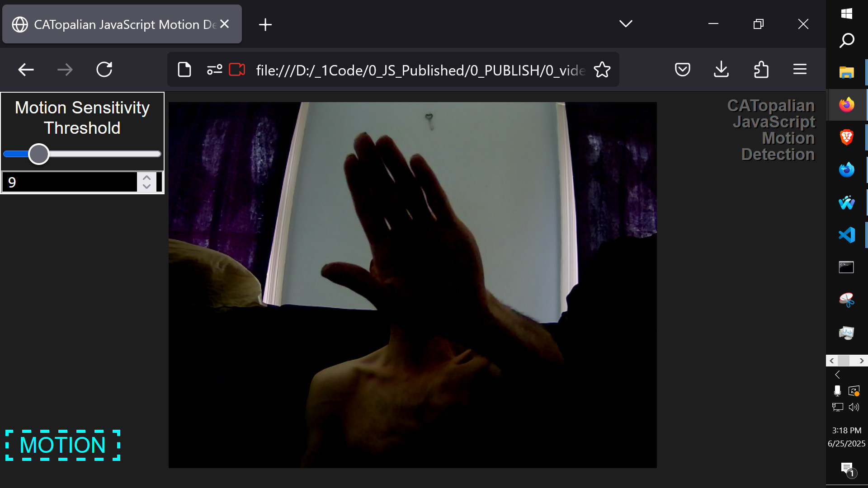Click the red camera sharing indicator
The image size is (868, 488).
coord(237,70)
